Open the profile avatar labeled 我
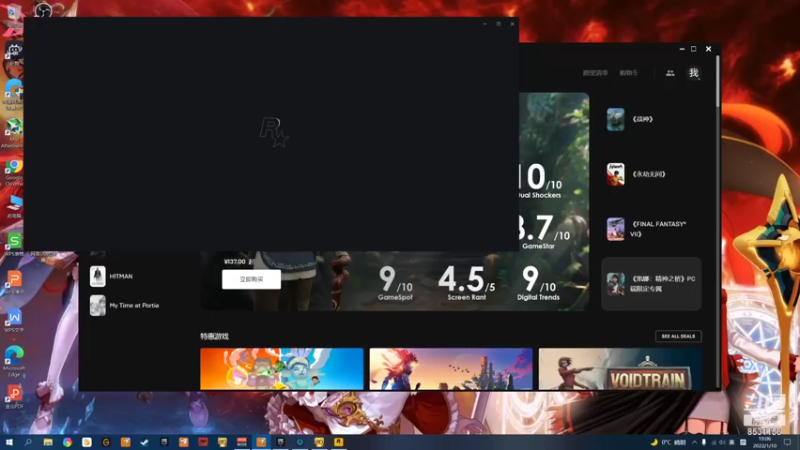Screen dimensions: 800x450 [x=693, y=73]
